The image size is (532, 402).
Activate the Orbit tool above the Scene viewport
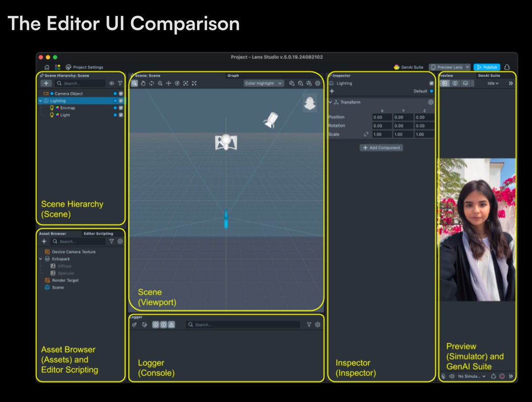152,83
